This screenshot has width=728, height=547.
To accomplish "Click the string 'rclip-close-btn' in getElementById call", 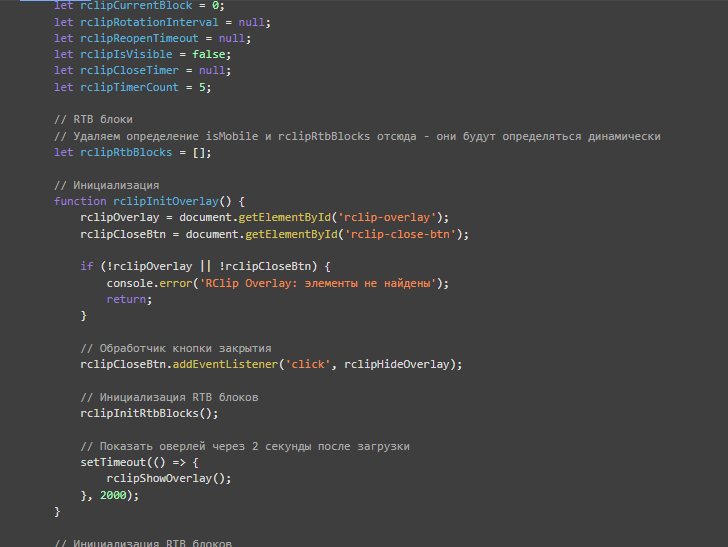I will coord(400,234).
